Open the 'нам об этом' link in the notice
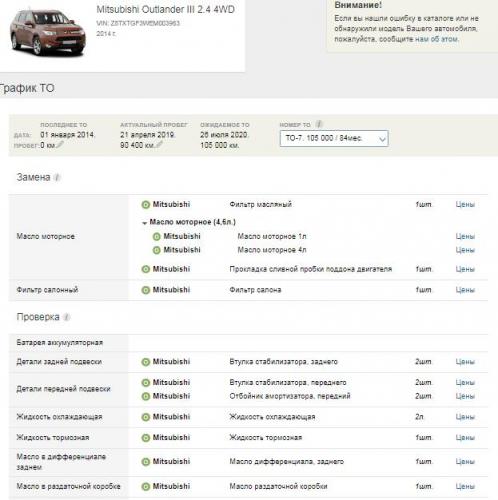 [437, 39]
